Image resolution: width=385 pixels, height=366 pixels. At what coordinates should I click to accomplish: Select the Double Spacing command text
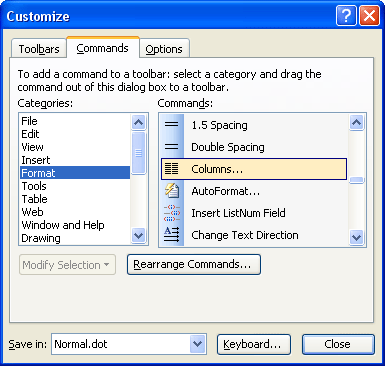228,147
